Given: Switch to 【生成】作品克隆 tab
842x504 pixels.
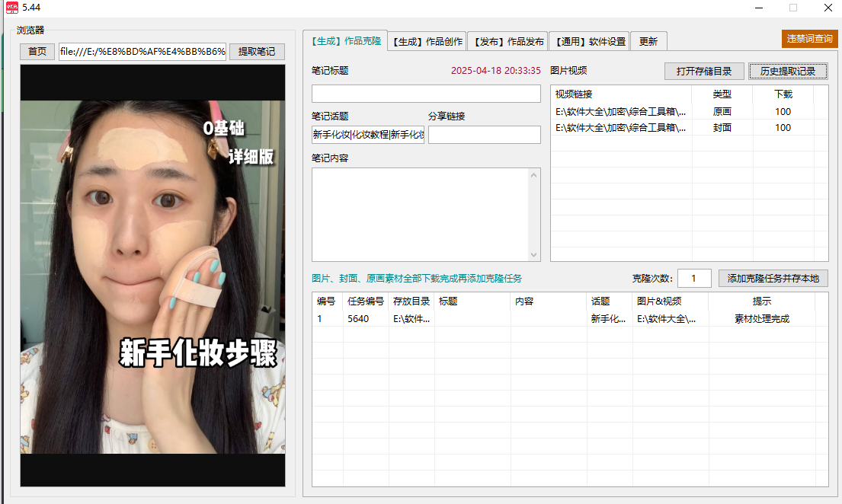Looking at the screenshot, I should click(346, 41).
